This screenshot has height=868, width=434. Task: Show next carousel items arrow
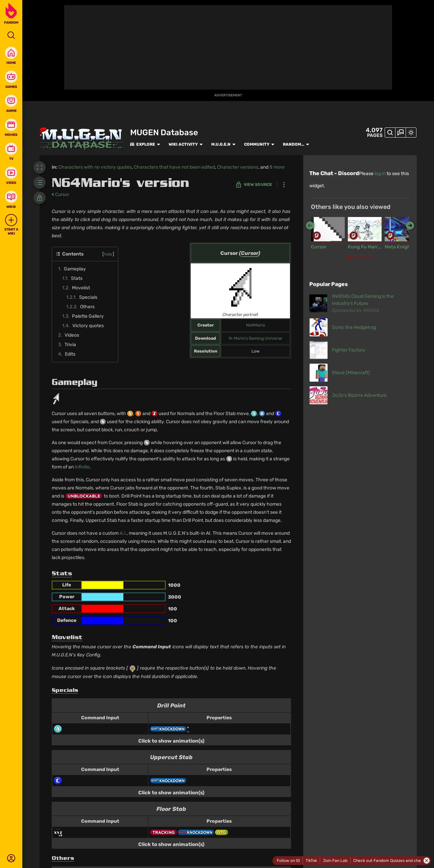[x=410, y=225]
